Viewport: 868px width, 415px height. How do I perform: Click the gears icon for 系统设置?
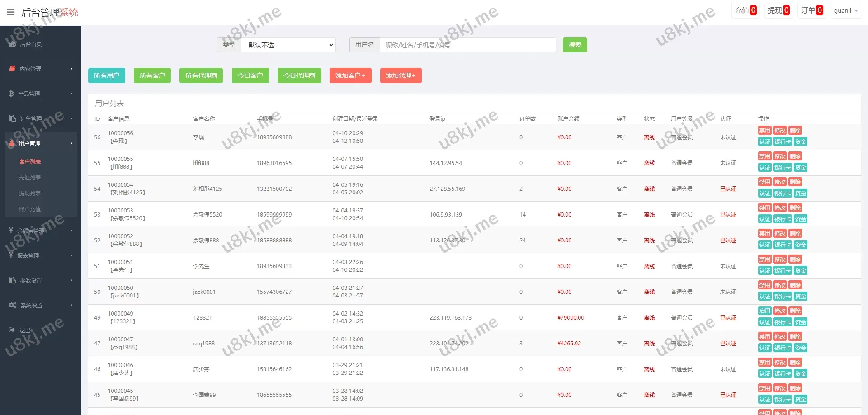(13, 305)
